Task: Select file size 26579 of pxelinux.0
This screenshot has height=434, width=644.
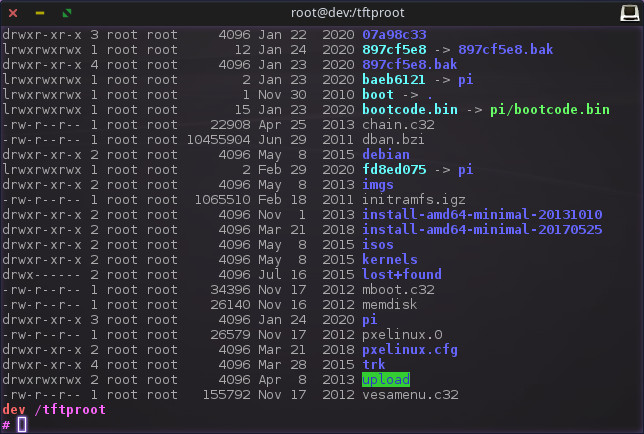Action: (230, 335)
